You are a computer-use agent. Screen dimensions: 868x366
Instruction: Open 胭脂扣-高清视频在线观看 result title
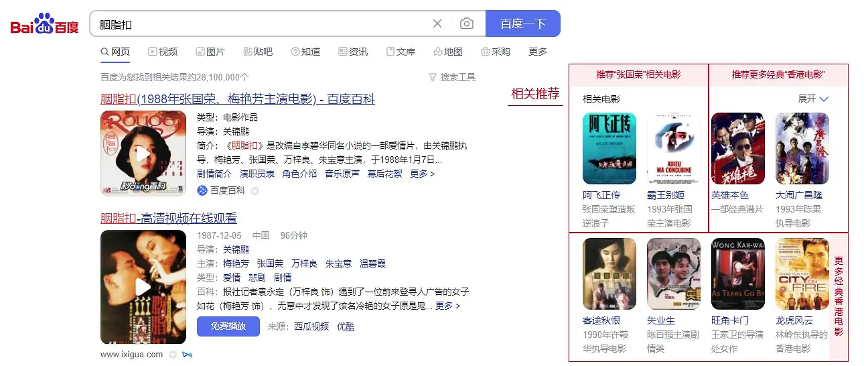pos(169,219)
